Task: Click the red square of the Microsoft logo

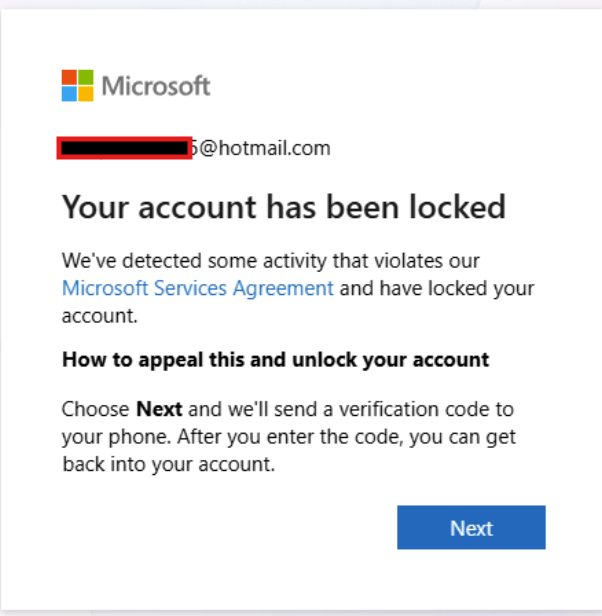Action: point(69,78)
